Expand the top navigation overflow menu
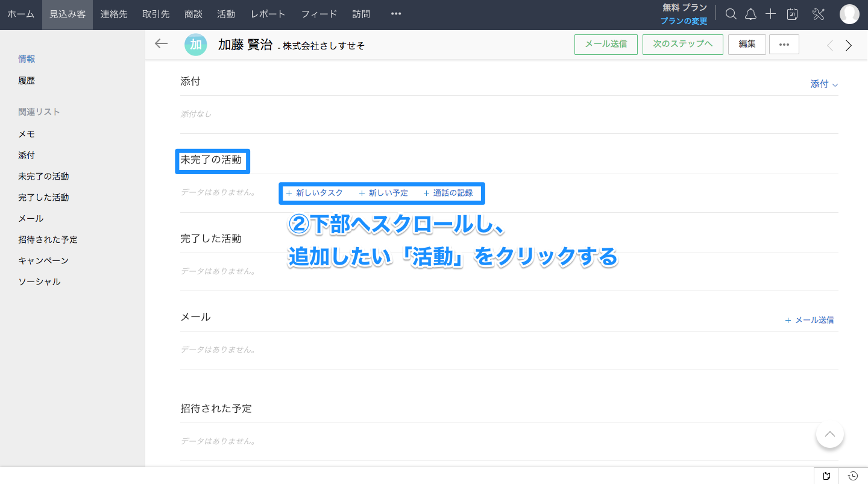Screen dimensions: 868x484 (x=395, y=14)
